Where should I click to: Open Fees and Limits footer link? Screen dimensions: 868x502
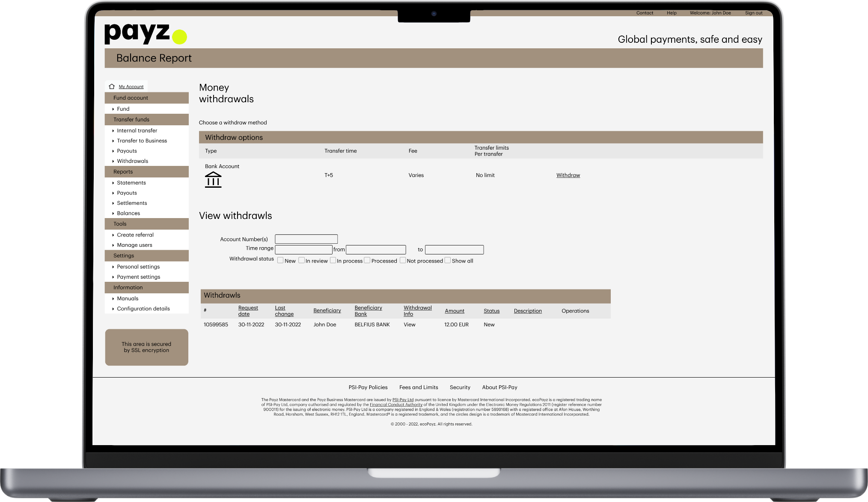[x=419, y=387]
